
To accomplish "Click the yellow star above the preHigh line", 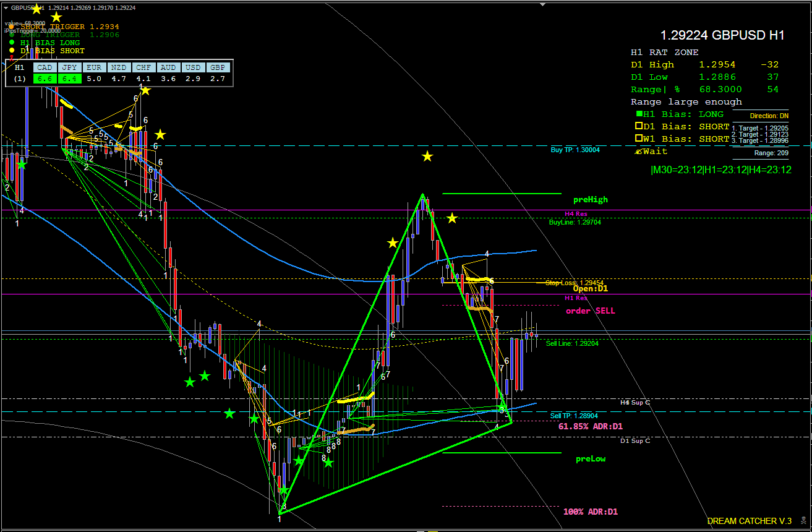I will coord(427,157).
